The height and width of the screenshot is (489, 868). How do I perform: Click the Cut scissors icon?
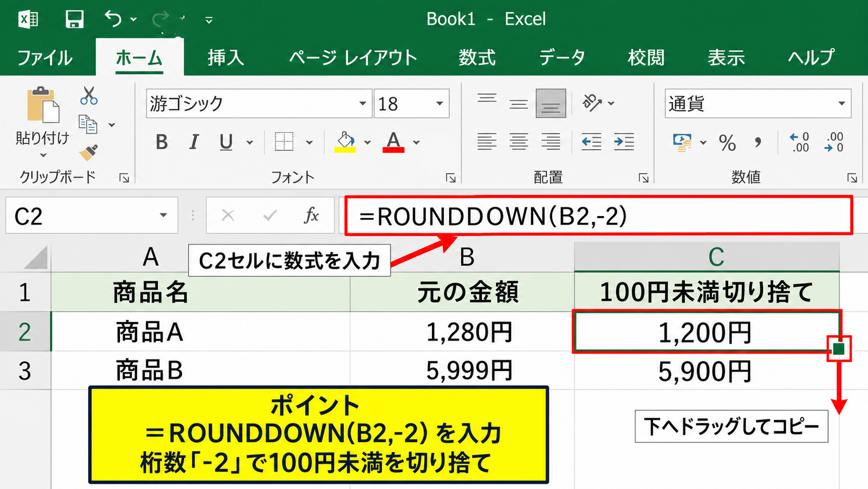tap(89, 96)
